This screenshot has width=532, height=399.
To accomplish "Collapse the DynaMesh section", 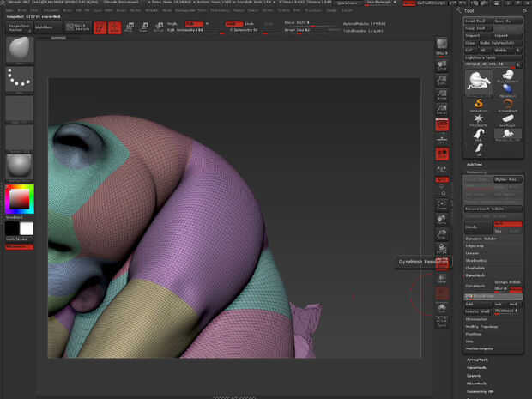I will [475, 275].
